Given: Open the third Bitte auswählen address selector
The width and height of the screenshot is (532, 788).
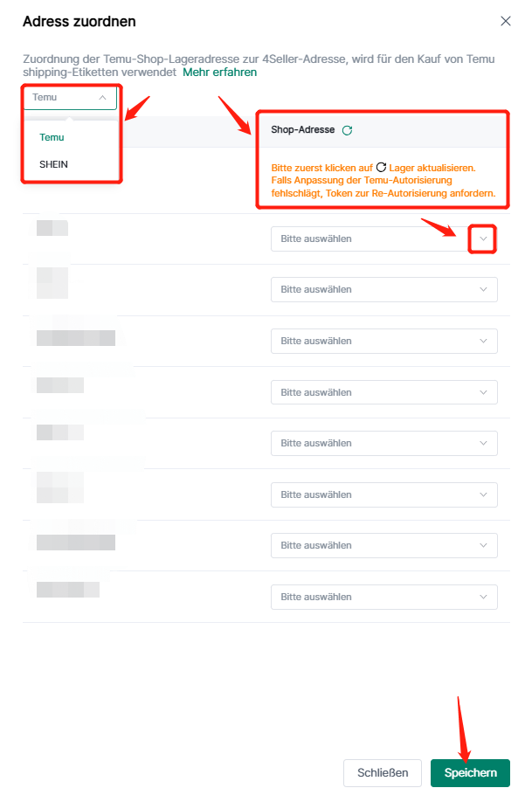Looking at the screenshot, I should tap(383, 341).
